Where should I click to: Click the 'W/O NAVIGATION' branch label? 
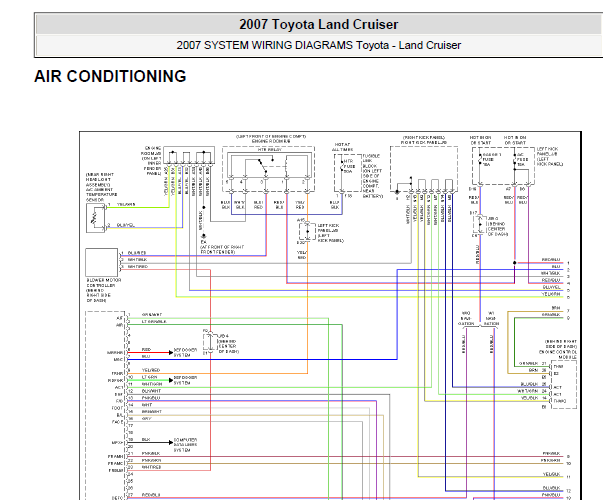[465, 318]
